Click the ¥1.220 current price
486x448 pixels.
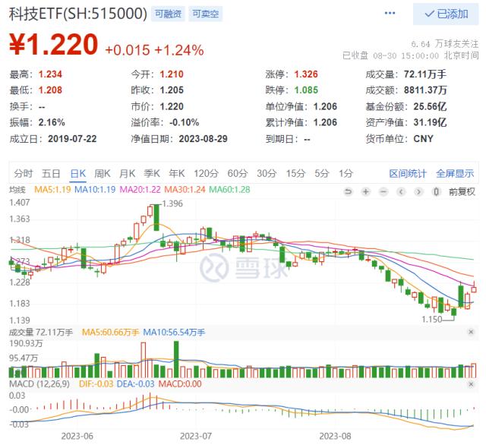54,45
